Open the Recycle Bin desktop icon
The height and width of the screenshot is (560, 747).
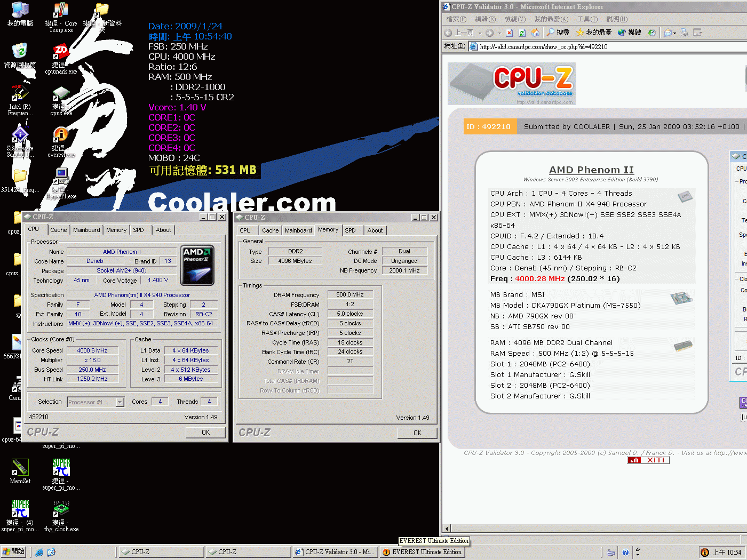point(20,55)
